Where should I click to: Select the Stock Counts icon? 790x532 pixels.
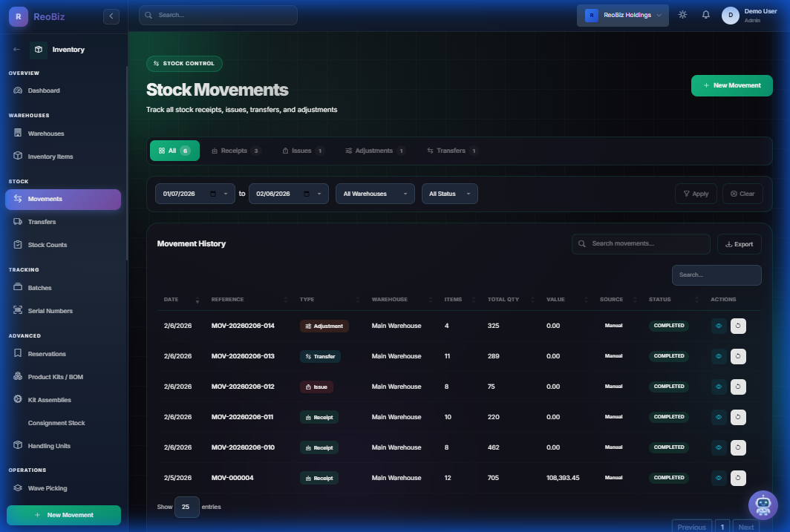point(17,244)
